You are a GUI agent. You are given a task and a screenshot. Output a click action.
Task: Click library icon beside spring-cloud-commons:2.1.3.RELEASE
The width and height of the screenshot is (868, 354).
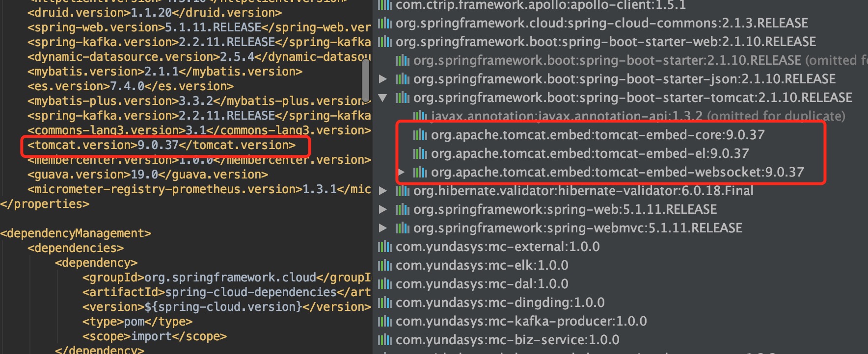point(385,23)
